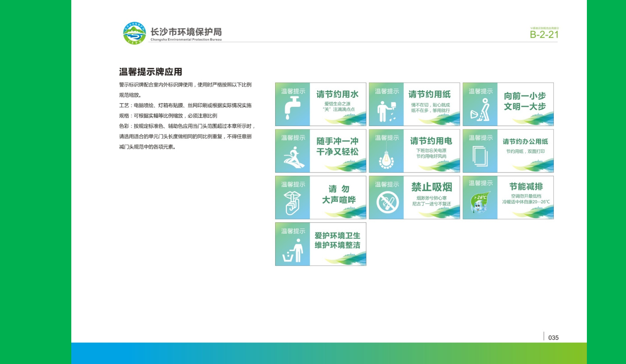Click the 爱护环境卫生 sign thumbnail
Image resolution: width=626 pixels, height=364 pixels.
click(x=320, y=244)
